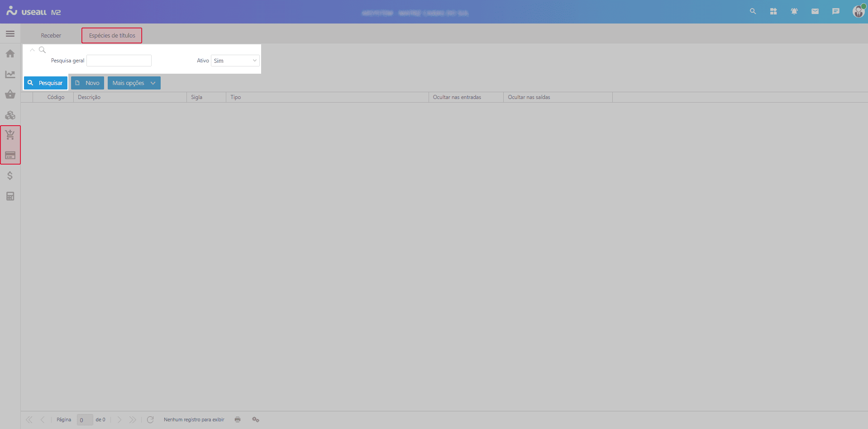
Task: Open the dollar sign finance icon
Action: click(10, 176)
